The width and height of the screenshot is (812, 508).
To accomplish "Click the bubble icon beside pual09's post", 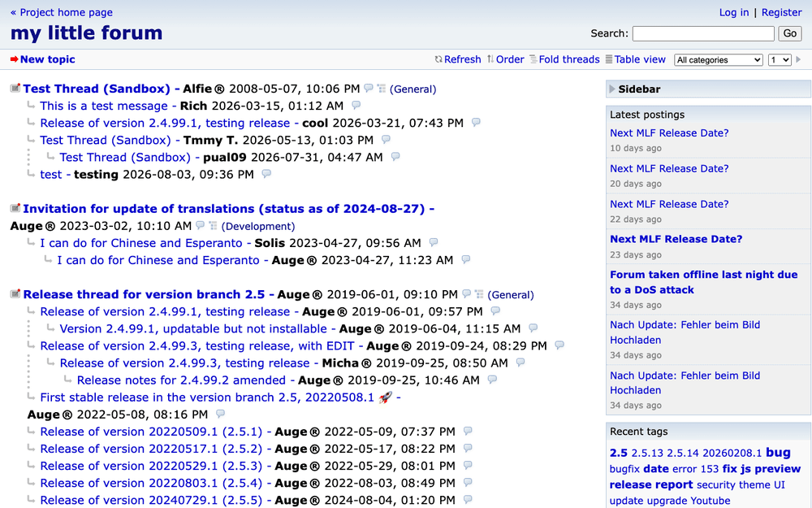I will (395, 157).
